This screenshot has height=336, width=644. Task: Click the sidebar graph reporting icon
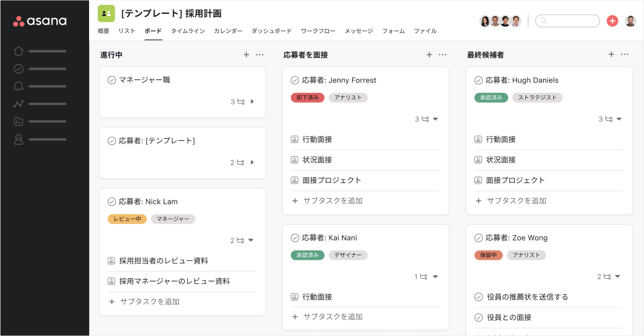pos(19,104)
